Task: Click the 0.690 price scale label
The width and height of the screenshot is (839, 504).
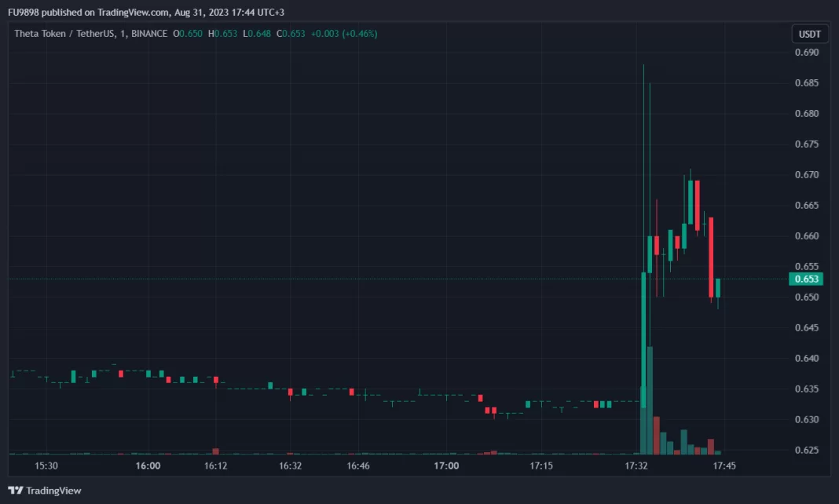Action: [x=806, y=53]
